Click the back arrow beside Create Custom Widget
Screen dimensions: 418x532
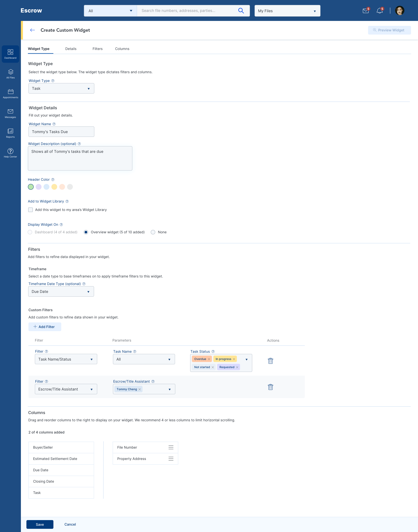tap(32, 30)
